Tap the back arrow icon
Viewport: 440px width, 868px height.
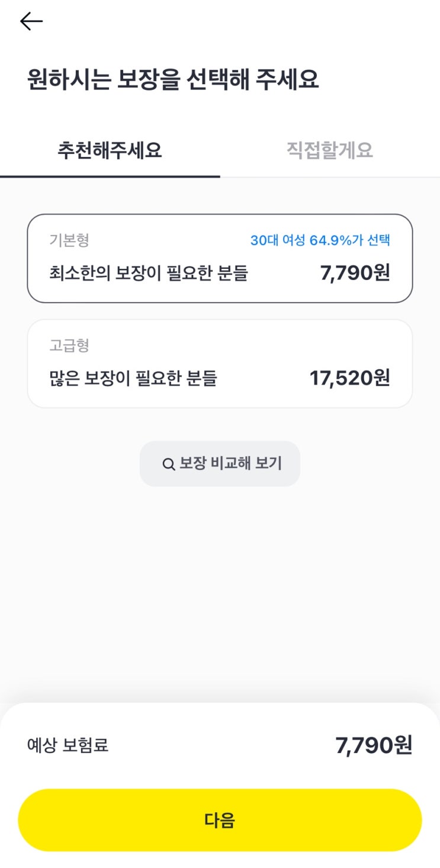31,21
